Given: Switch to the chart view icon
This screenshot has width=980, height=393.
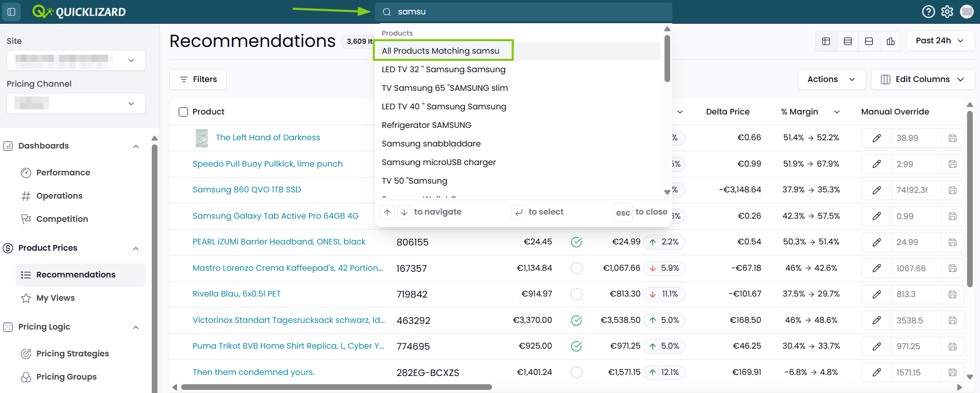Looking at the screenshot, I should 891,41.
